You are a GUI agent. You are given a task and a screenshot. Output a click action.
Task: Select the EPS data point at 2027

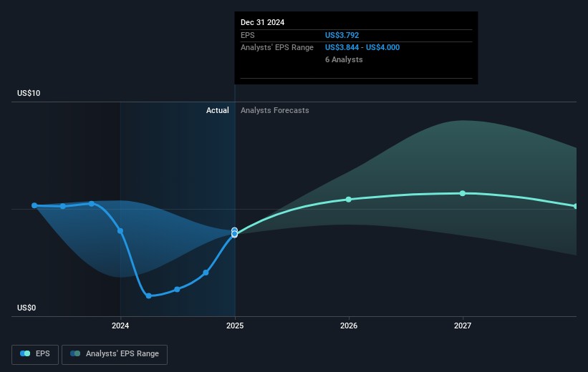463,193
